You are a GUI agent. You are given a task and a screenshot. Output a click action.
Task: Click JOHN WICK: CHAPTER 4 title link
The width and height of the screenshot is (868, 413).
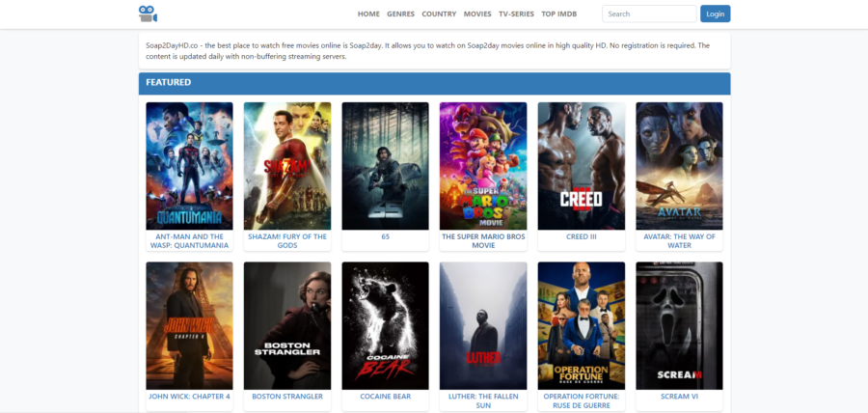coord(189,397)
